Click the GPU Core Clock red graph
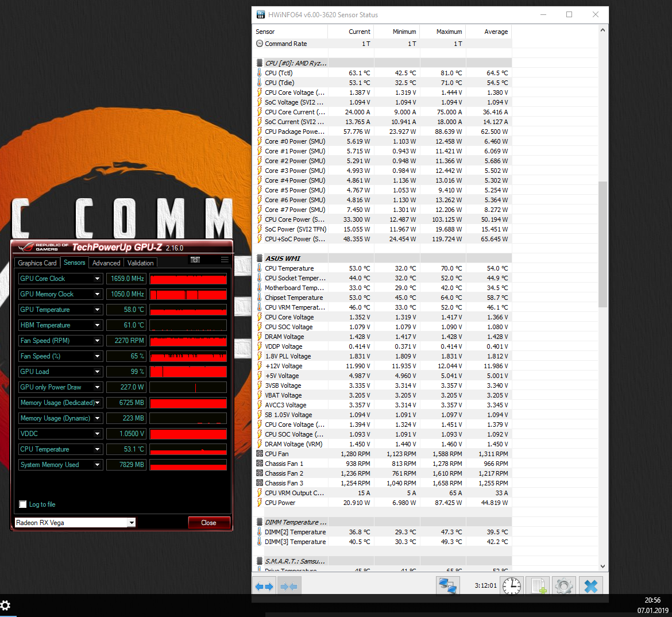 (188, 279)
